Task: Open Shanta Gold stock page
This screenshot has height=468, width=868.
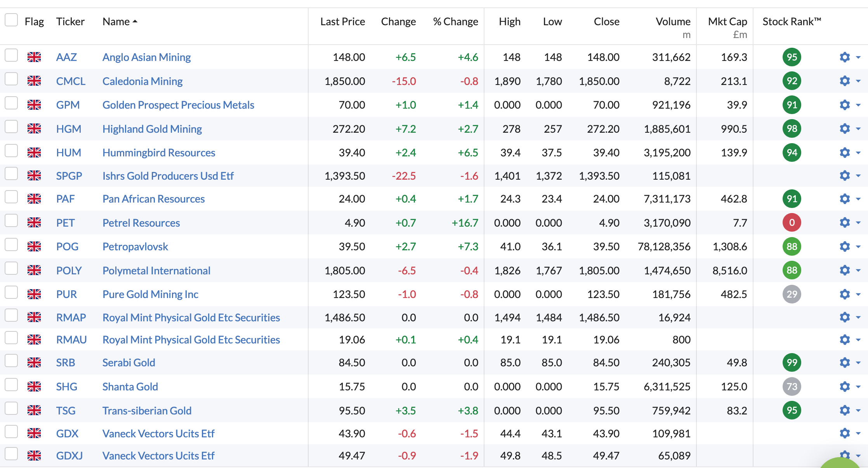Action: point(130,387)
